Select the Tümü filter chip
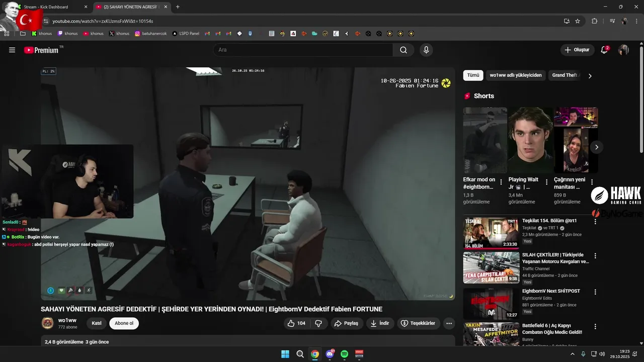 (473, 75)
